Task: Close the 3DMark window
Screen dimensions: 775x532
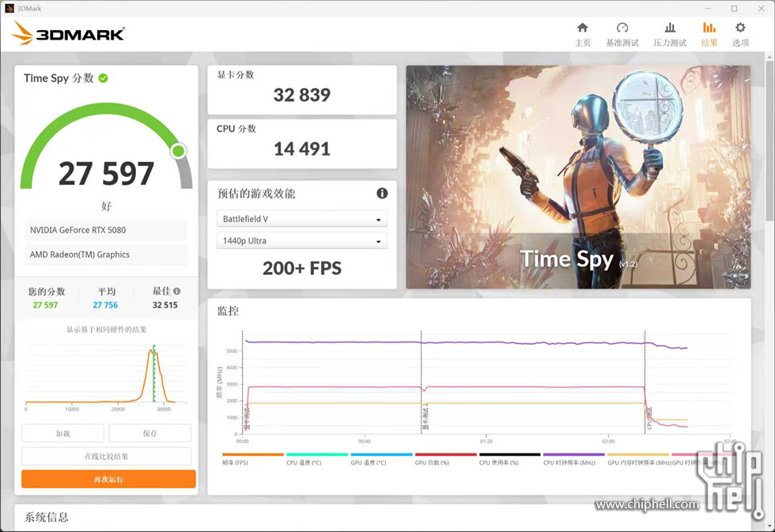Action: 761,9
